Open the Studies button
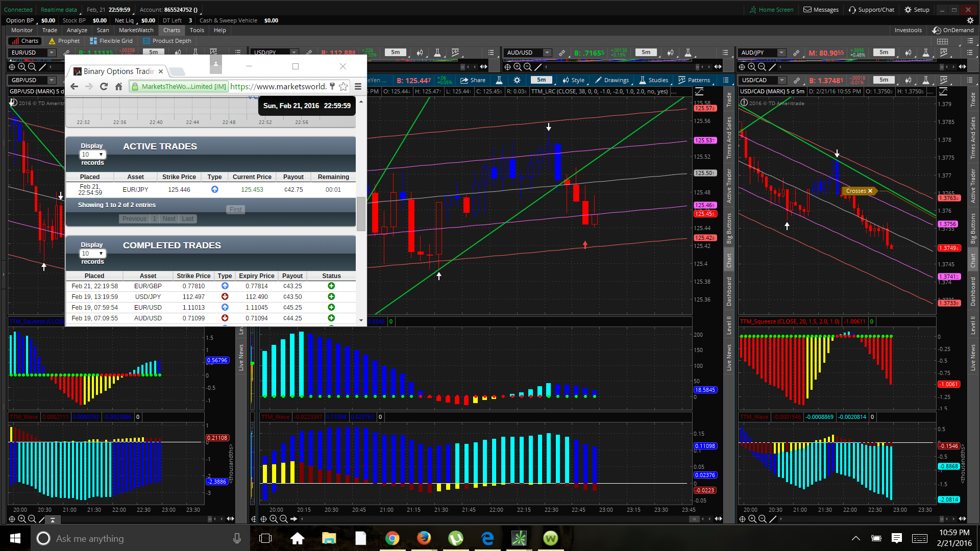This screenshot has height=551, width=980. [x=654, y=80]
